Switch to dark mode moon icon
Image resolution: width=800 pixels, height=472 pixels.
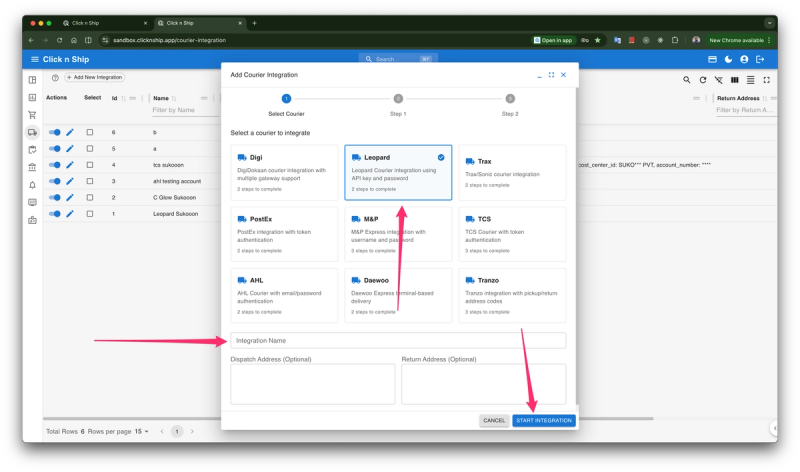(x=729, y=59)
